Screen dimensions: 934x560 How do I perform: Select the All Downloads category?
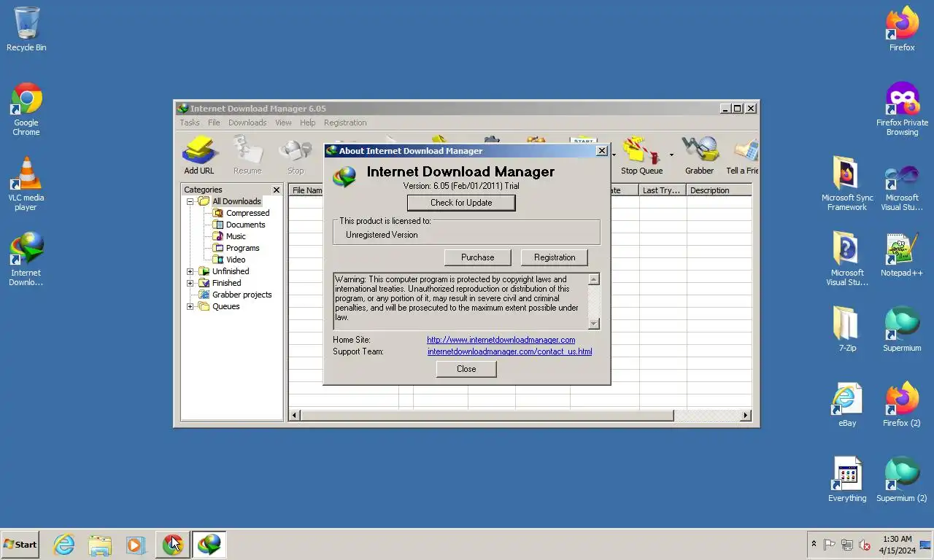coord(236,201)
